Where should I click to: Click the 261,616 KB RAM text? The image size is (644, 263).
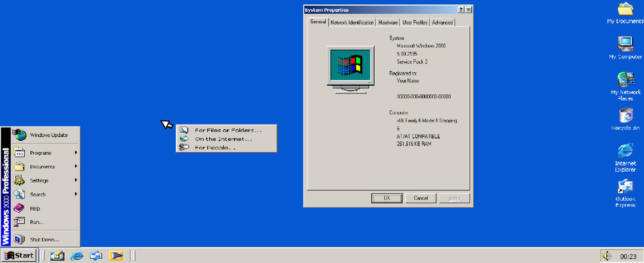[x=414, y=144]
